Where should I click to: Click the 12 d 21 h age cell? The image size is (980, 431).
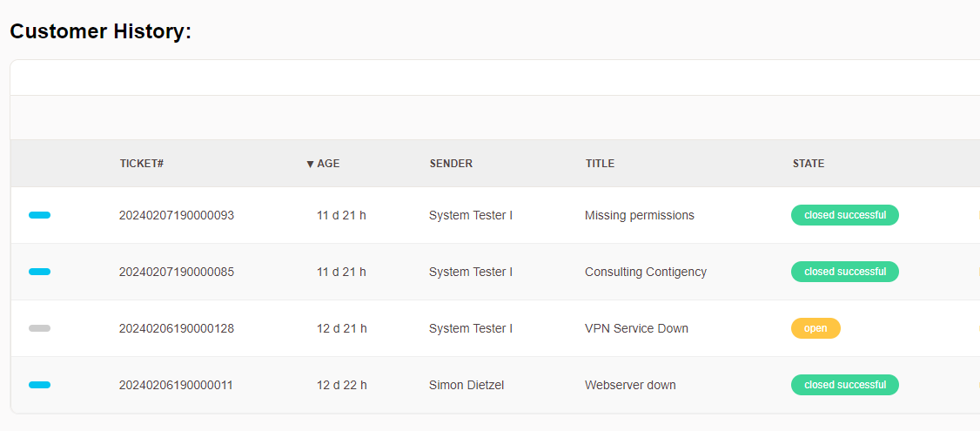[x=341, y=328]
